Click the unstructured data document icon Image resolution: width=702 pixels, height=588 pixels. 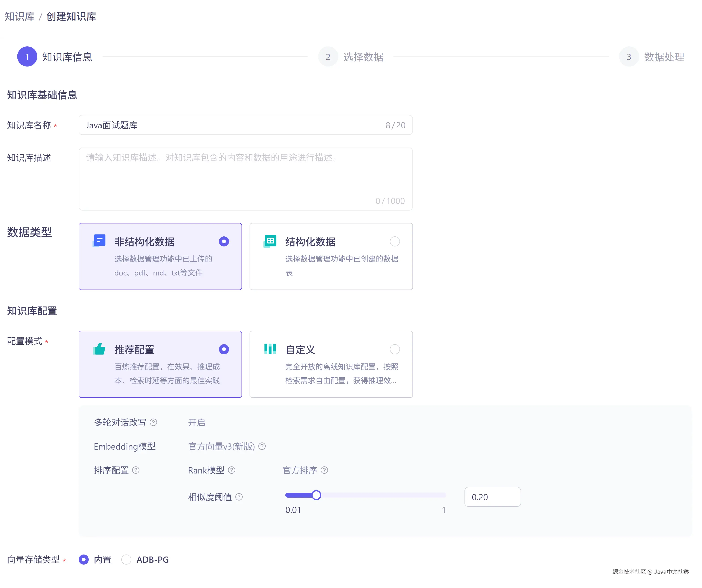[99, 241]
